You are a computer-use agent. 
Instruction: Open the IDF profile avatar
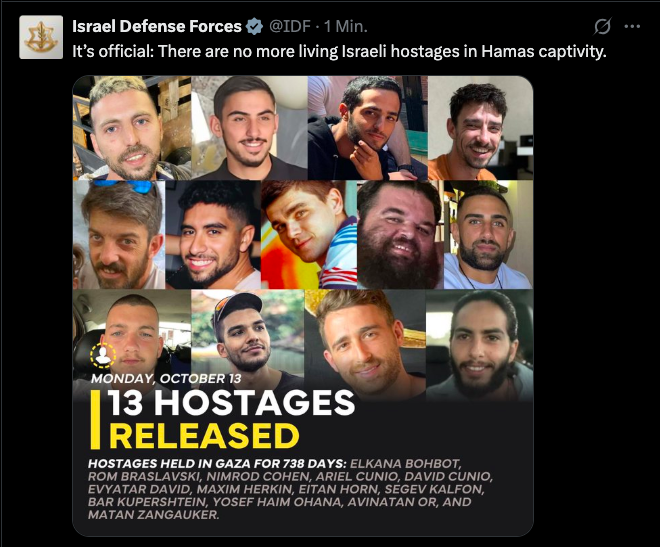click(x=41, y=37)
